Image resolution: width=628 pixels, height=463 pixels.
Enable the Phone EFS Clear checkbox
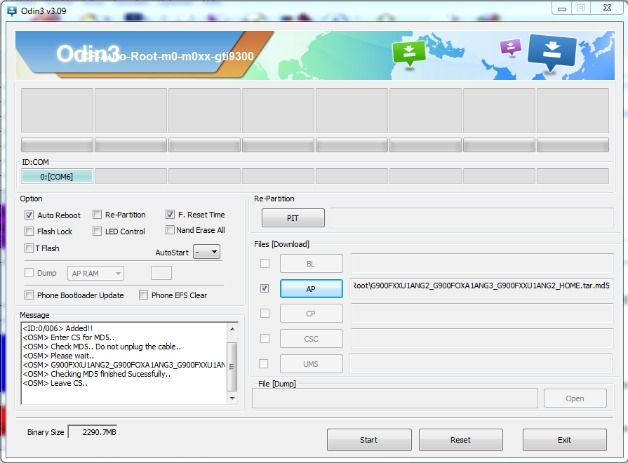[143, 295]
